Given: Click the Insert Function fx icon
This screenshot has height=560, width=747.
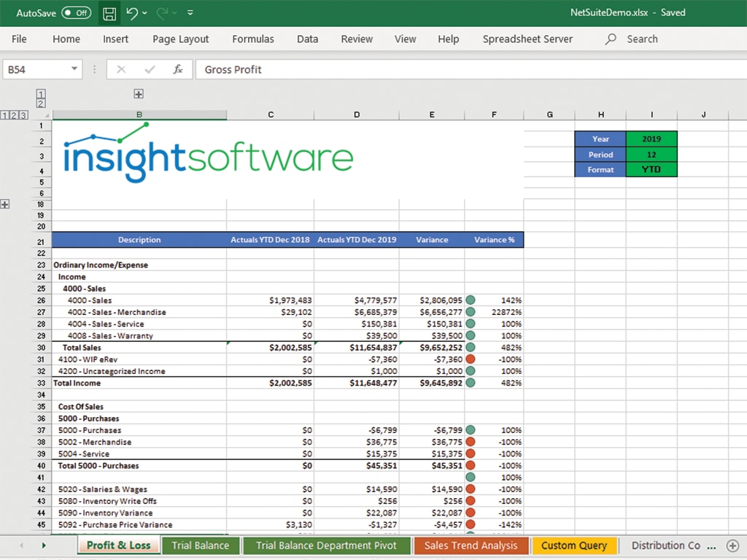Looking at the screenshot, I should [x=177, y=69].
